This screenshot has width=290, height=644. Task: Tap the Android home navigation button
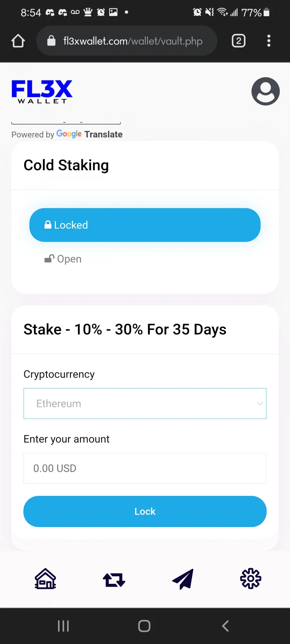point(144,626)
